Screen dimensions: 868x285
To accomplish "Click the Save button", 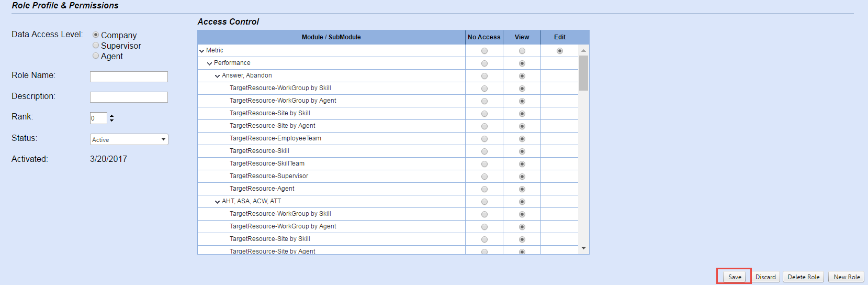I will coord(735,277).
